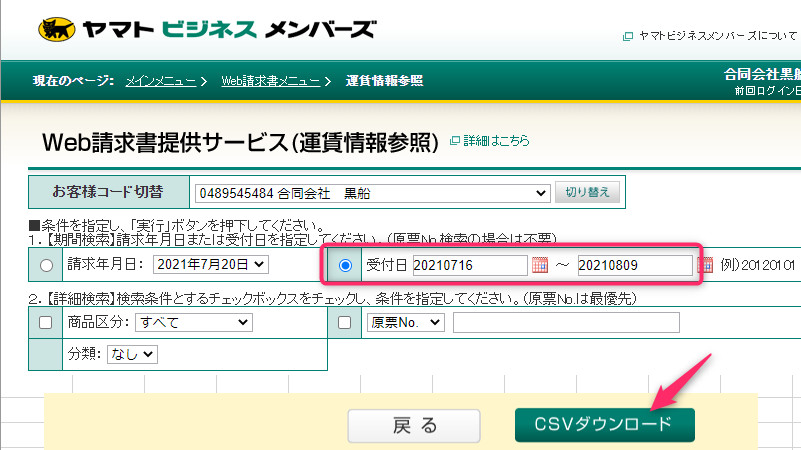801x450 pixels.
Task: Open お客様コード dropdown 0489545484
Action: tap(372, 193)
